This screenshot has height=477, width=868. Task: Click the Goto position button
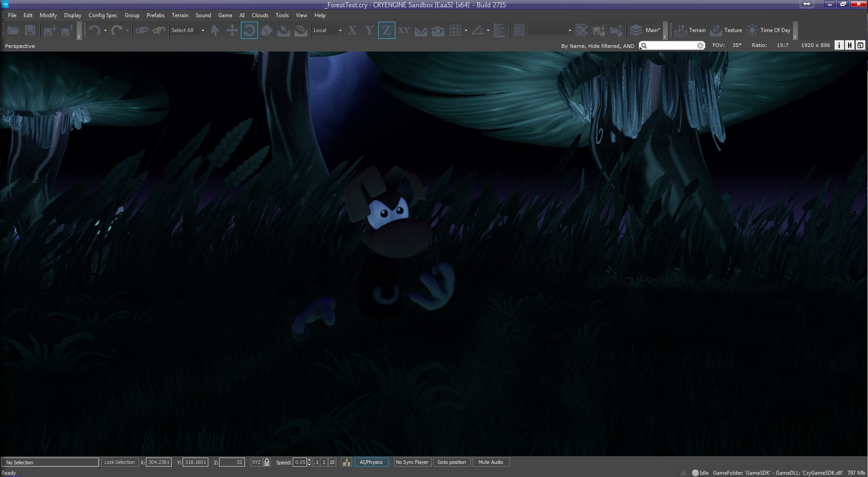tap(451, 462)
